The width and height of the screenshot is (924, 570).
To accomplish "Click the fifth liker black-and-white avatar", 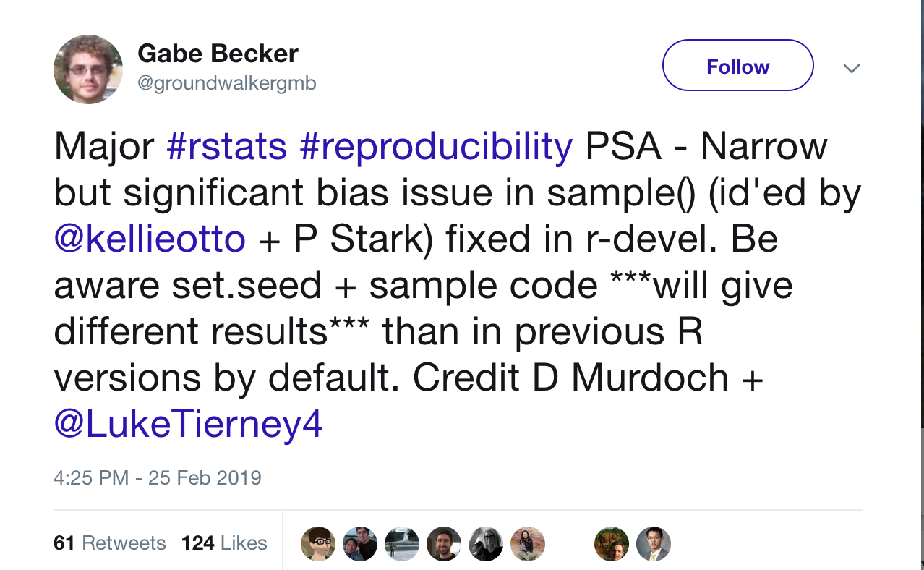I will tap(486, 544).
